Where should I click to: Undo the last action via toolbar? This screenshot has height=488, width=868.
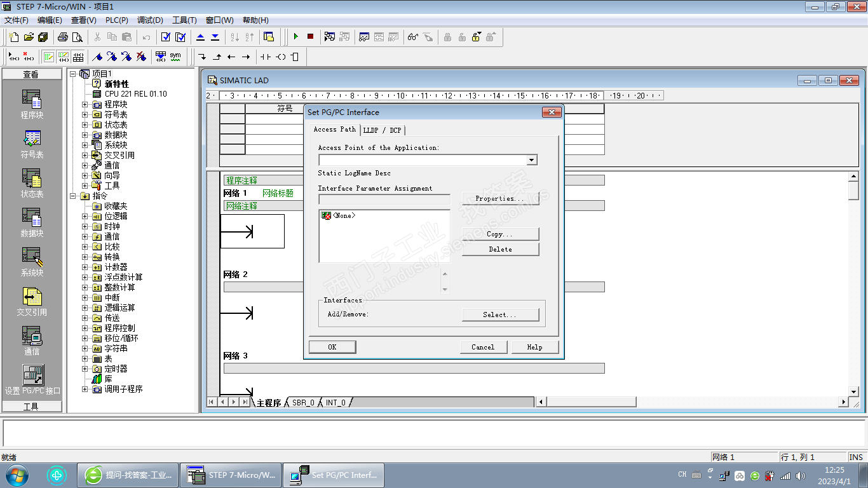click(x=147, y=37)
